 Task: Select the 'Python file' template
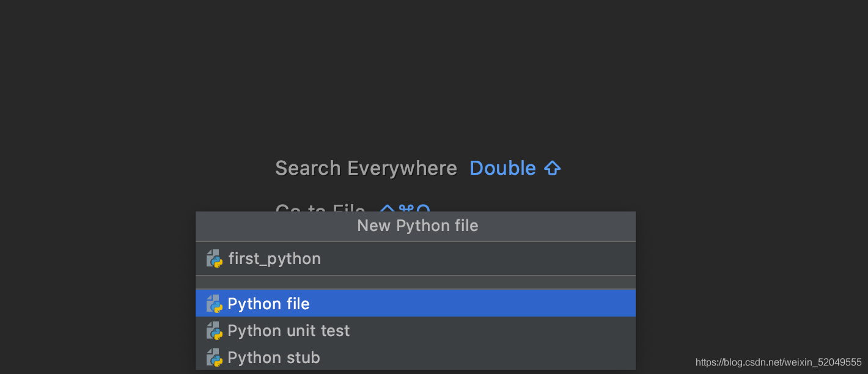tap(269, 304)
